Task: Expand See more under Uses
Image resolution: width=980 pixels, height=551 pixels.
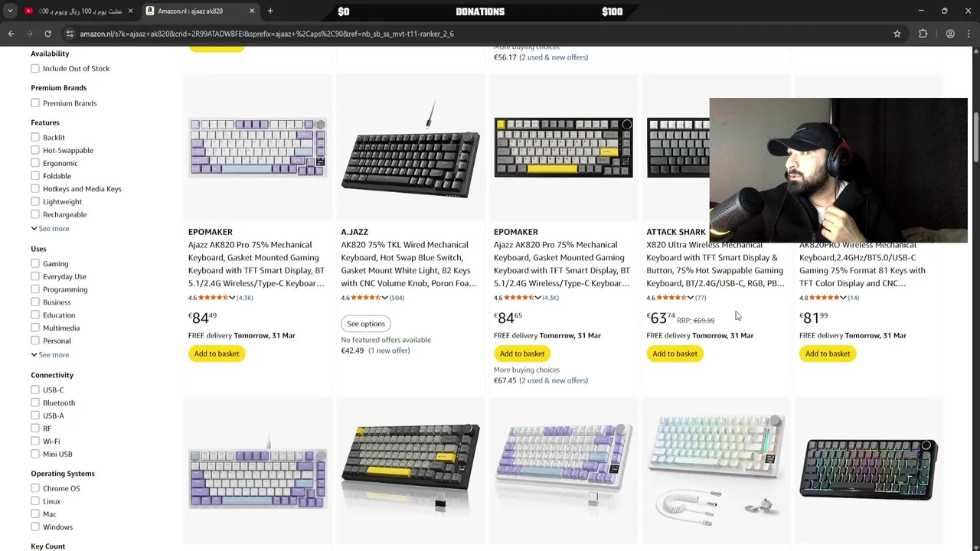Action: pos(51,354)
